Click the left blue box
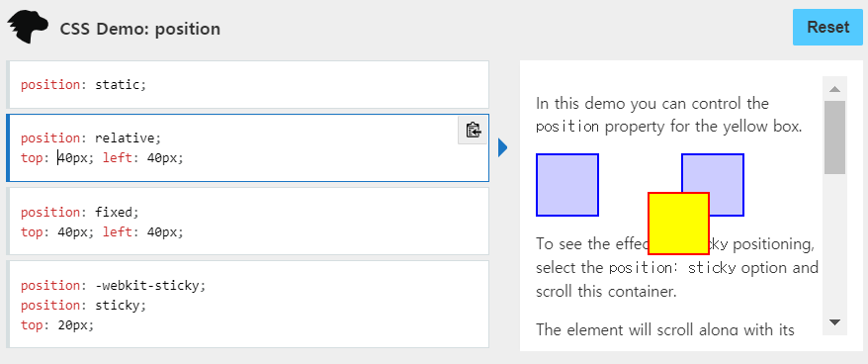Viewport: 868px width, 364px height. pyautogui.click(x=567, y=185)
